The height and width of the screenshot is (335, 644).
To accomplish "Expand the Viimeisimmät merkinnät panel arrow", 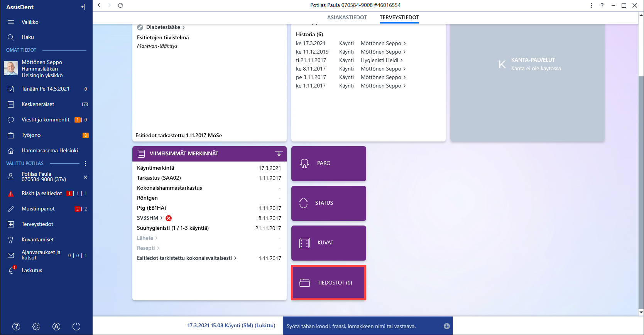I will tap(279, 153).
